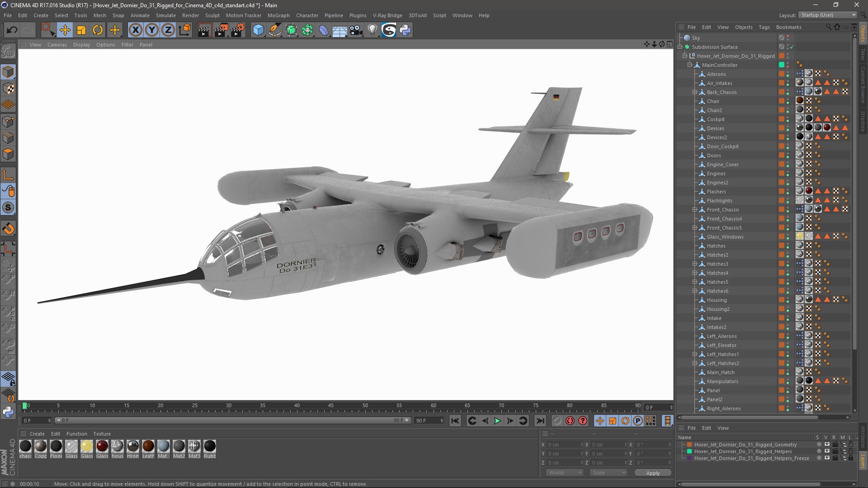Open Layers panel View menu
Viewport: 868px width, 488px height.
pyautogui.click(x=723, y=428)
